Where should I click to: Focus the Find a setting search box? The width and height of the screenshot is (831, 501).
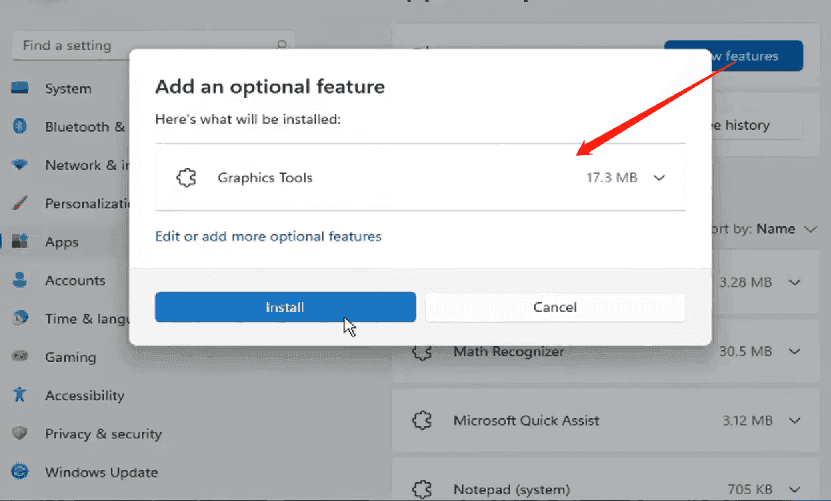[153, 46]
